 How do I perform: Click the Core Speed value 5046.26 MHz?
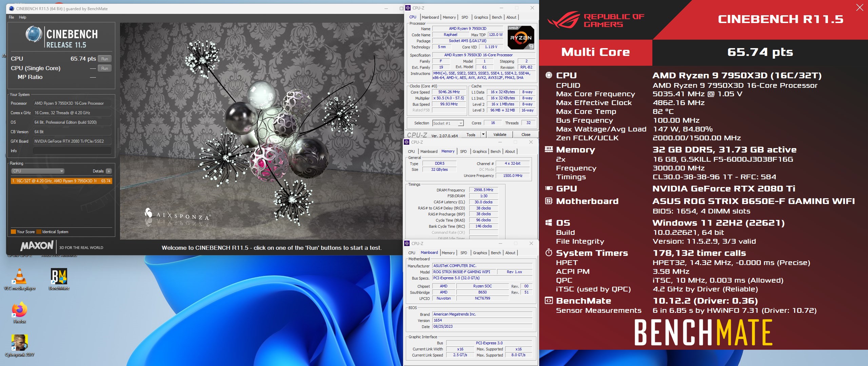(449, 92)
